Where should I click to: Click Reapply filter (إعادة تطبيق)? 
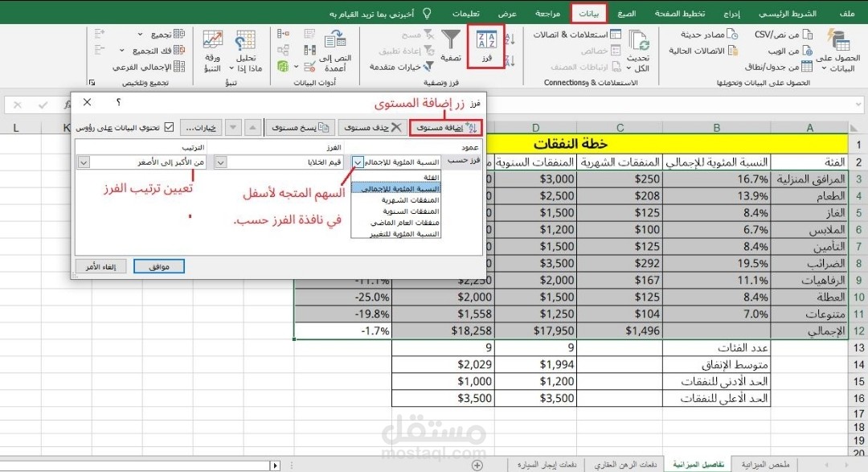tap(406, 51)
